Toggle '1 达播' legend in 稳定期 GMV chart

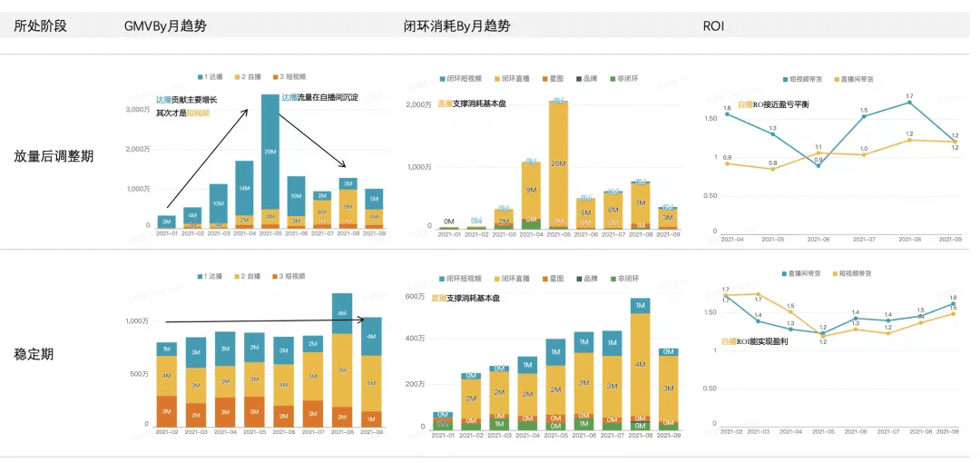210,276
